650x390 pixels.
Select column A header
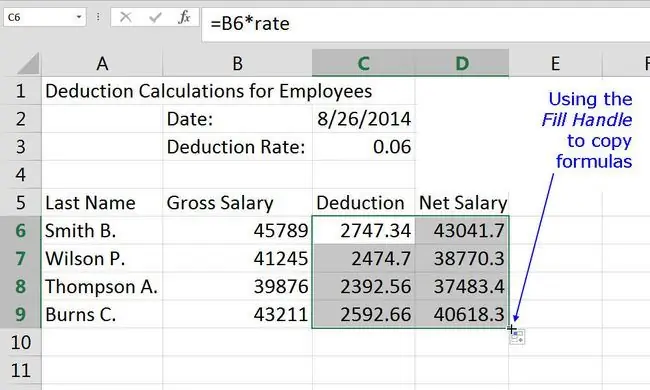[102, 63]
